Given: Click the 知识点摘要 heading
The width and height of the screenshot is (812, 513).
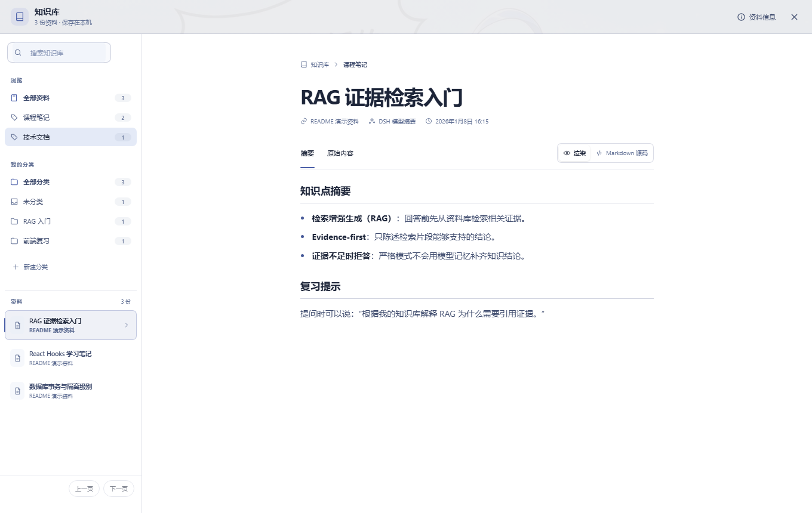Looking at the screenshot, I should click(325, 191).
